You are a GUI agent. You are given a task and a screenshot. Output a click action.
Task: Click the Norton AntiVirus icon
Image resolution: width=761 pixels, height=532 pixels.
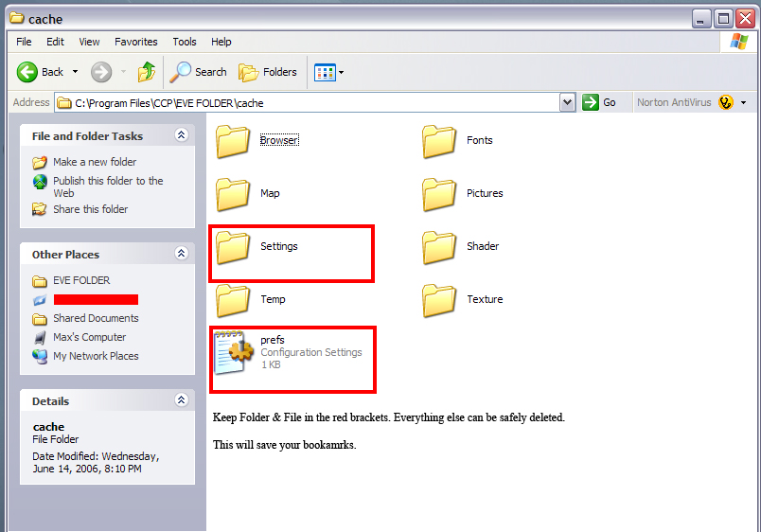pyautogui.click(x=726, y=102)
